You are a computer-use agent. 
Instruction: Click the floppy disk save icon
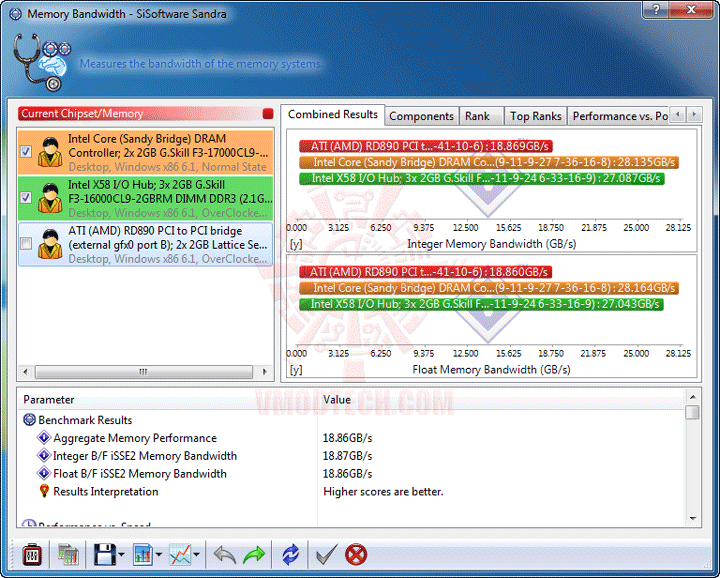[105, 555]
